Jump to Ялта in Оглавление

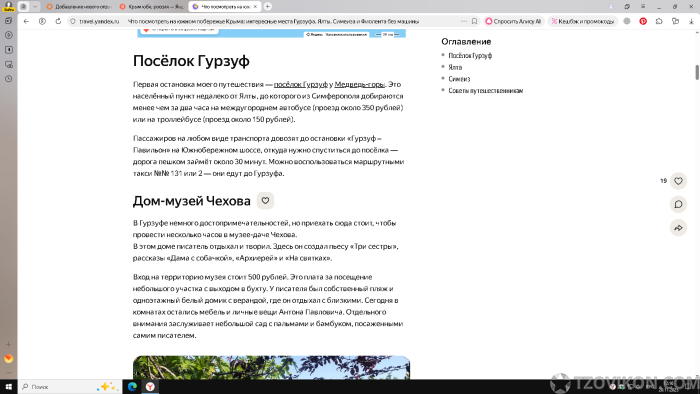(x=455, y=67)
